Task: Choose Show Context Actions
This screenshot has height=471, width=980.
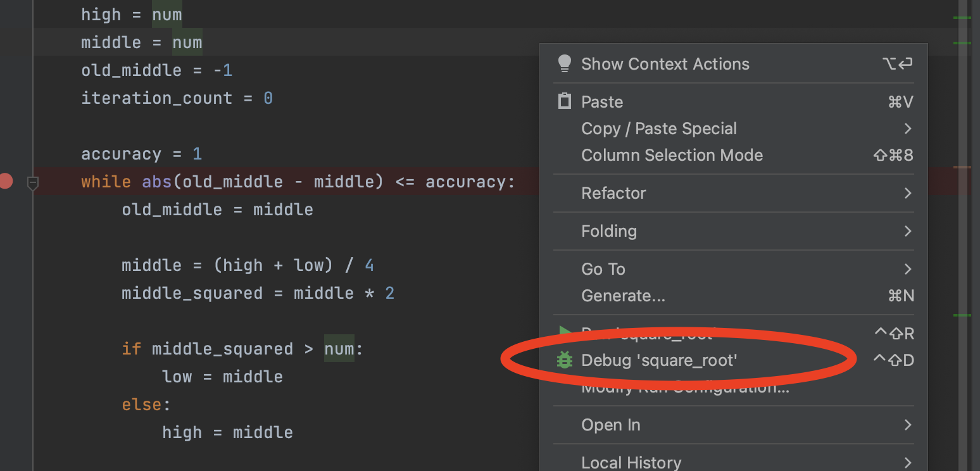Action: click(x=665, y=63)
